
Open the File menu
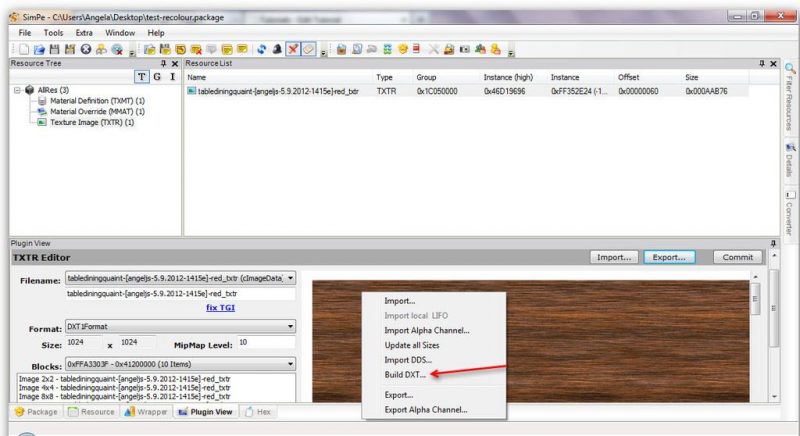[x=25, y=33]
